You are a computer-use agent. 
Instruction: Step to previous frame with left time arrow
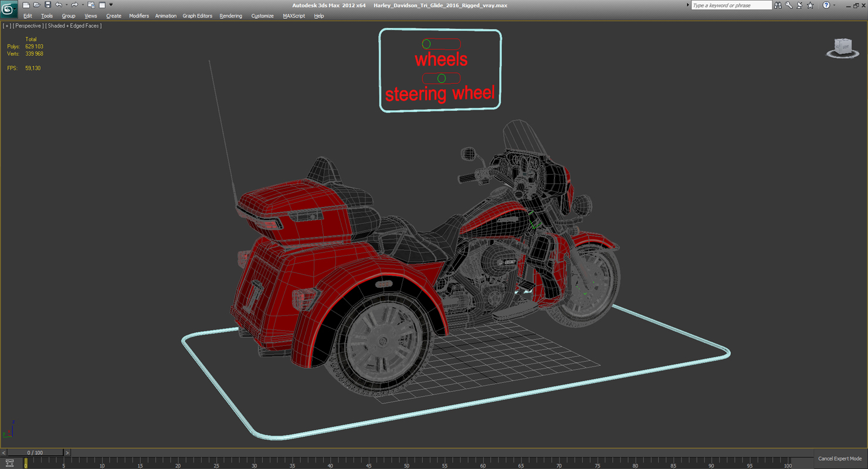pyautogui.click(x=4, y=453)
